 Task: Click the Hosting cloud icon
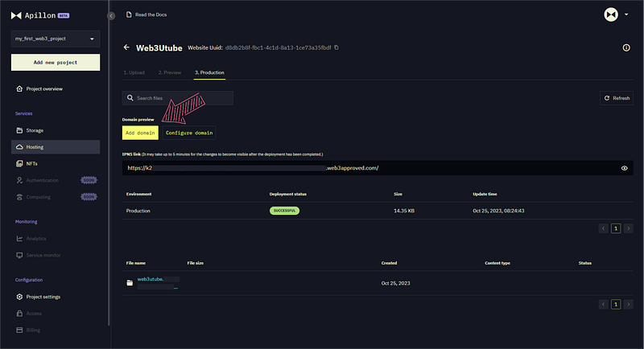pyautogui.click(x=19, y=147)
